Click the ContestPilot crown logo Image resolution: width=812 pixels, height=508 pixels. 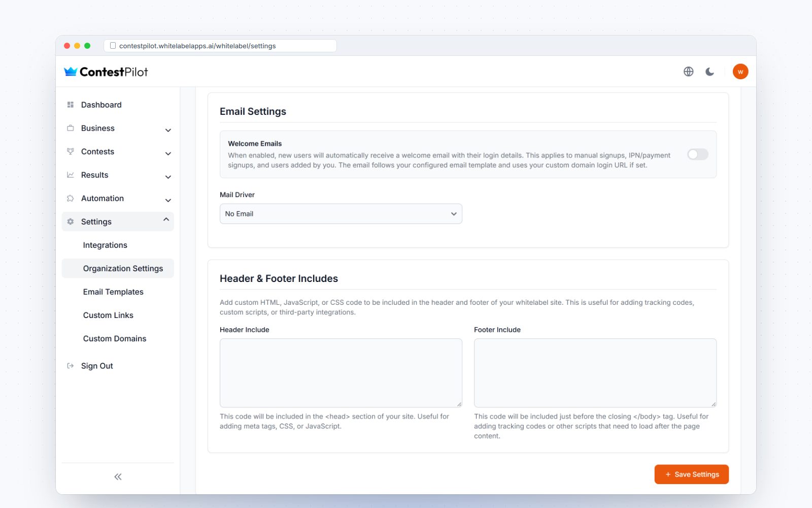click(71, 72)
